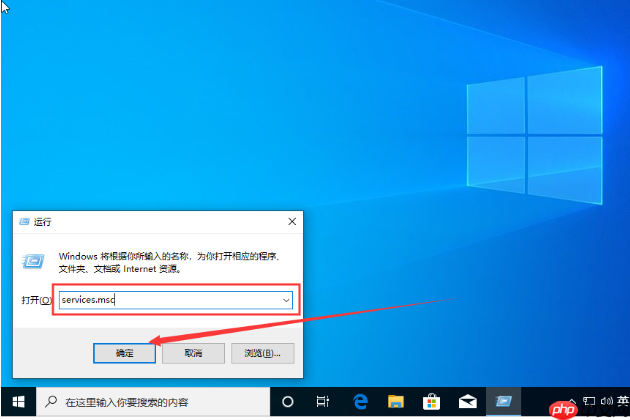Click the network tray icon

coord(589,401)
